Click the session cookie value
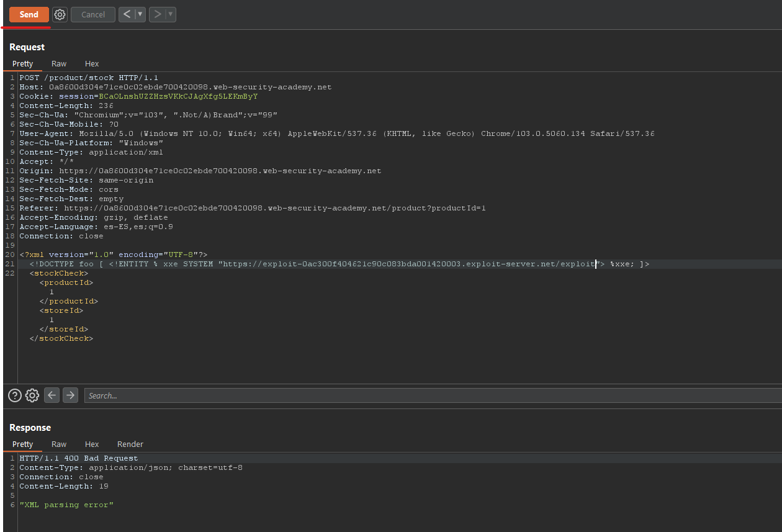 178,96
